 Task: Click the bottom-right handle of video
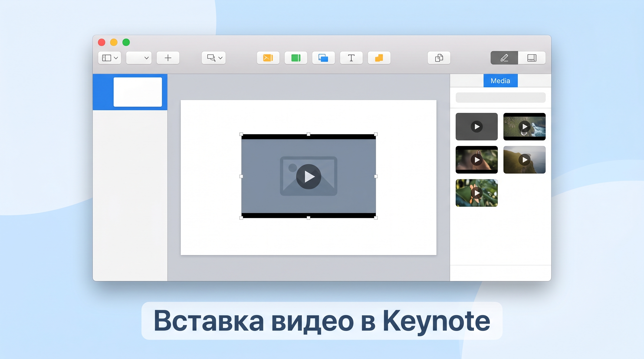(x=376, y=218)
